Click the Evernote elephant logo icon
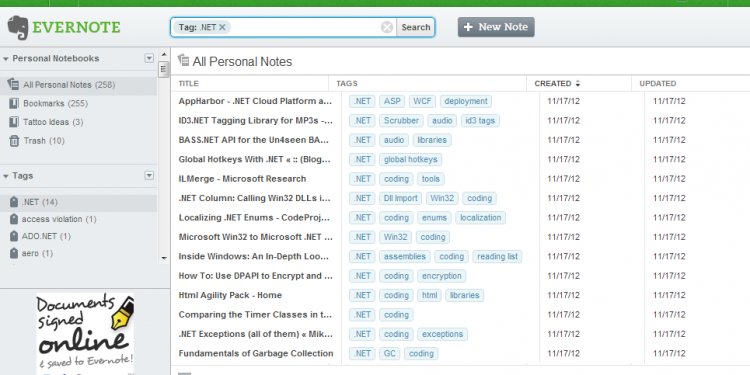The width and height of the screenshot is (750, 375). coord(18,27)
